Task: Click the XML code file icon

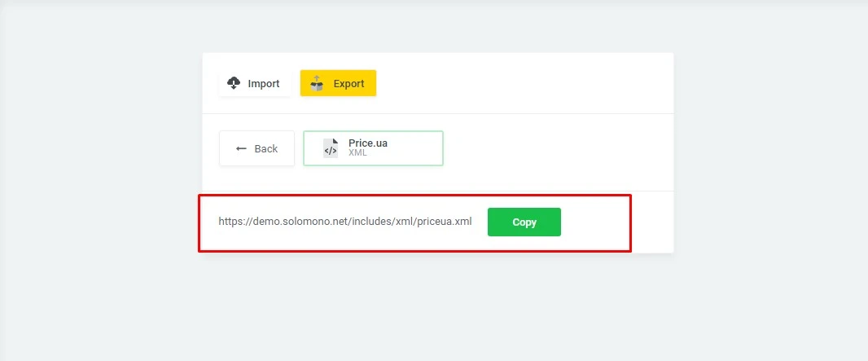Action: click(x=331, y=148)
